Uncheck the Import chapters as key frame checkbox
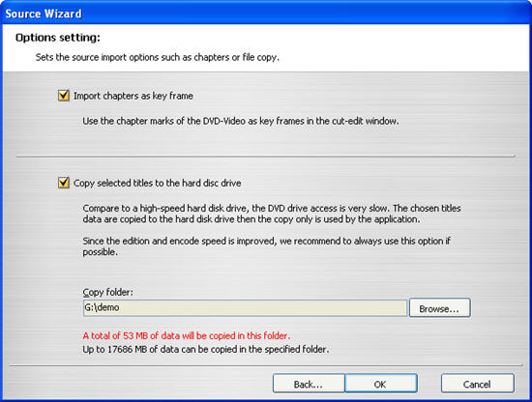 pos(64,96)
